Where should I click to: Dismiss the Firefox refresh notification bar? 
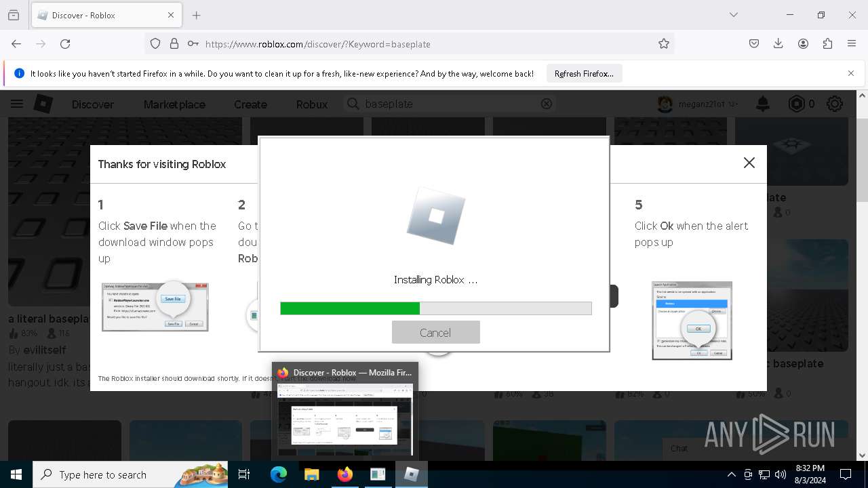[851, 73]
